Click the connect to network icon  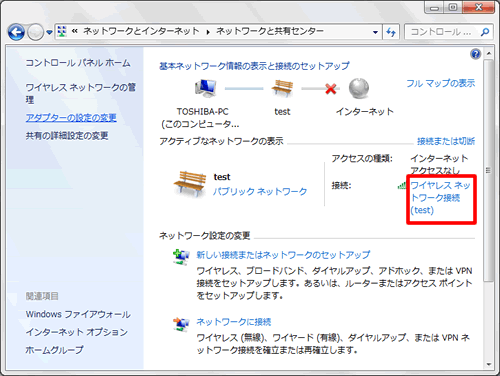click(181, 324)
